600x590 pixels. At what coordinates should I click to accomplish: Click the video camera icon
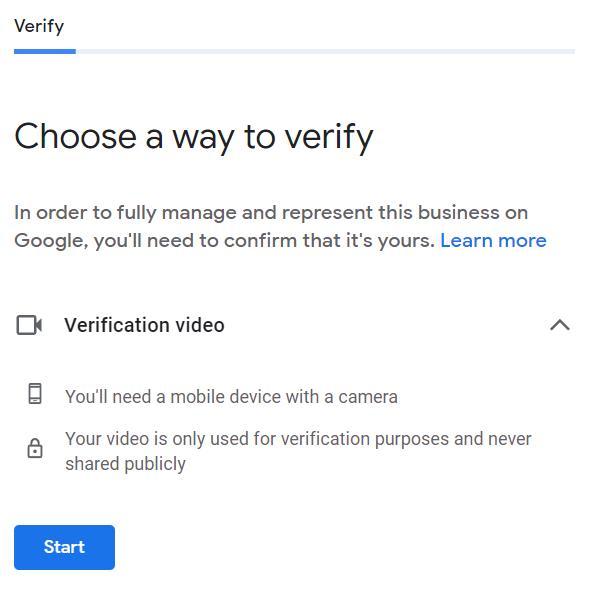pyautogui.click(x=29, y=325)
